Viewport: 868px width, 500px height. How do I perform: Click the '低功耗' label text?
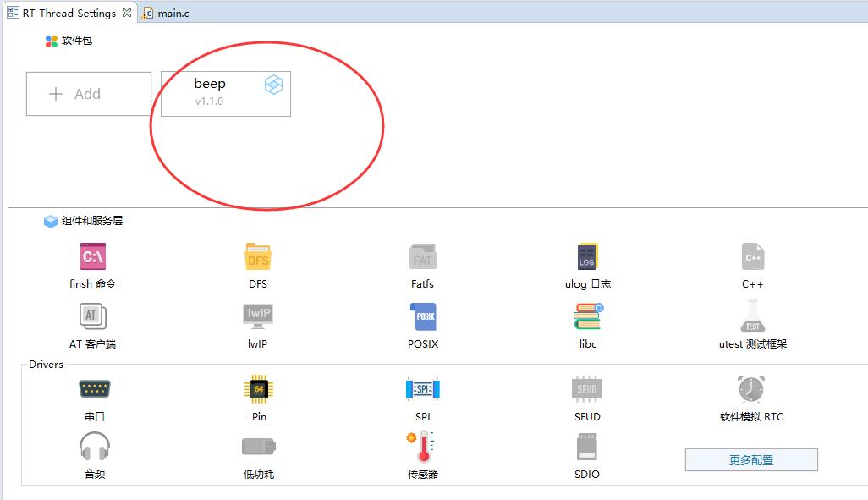(259, 475)
